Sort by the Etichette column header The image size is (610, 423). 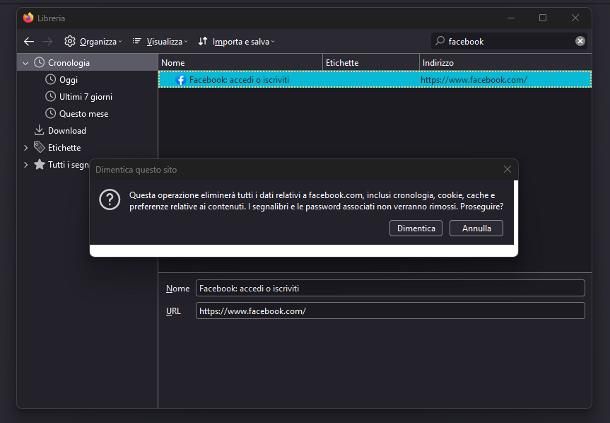pyautogui.click(x=371, y=63)
